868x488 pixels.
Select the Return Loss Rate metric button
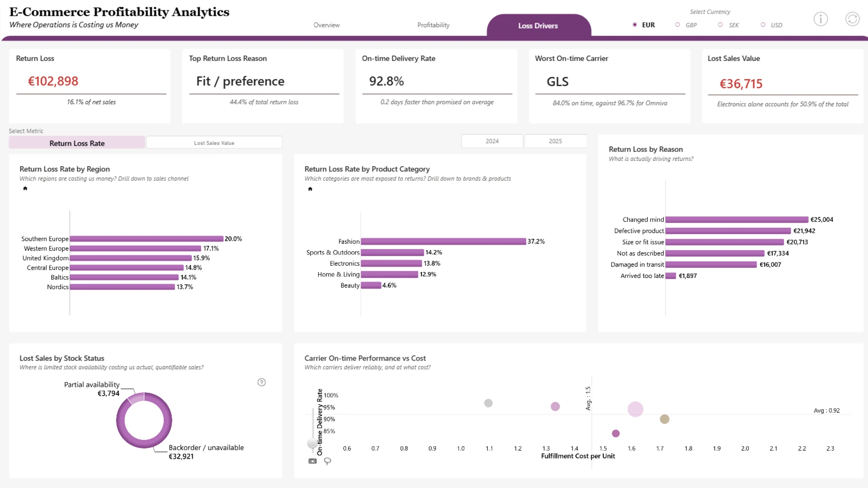[x=77, y=143]
